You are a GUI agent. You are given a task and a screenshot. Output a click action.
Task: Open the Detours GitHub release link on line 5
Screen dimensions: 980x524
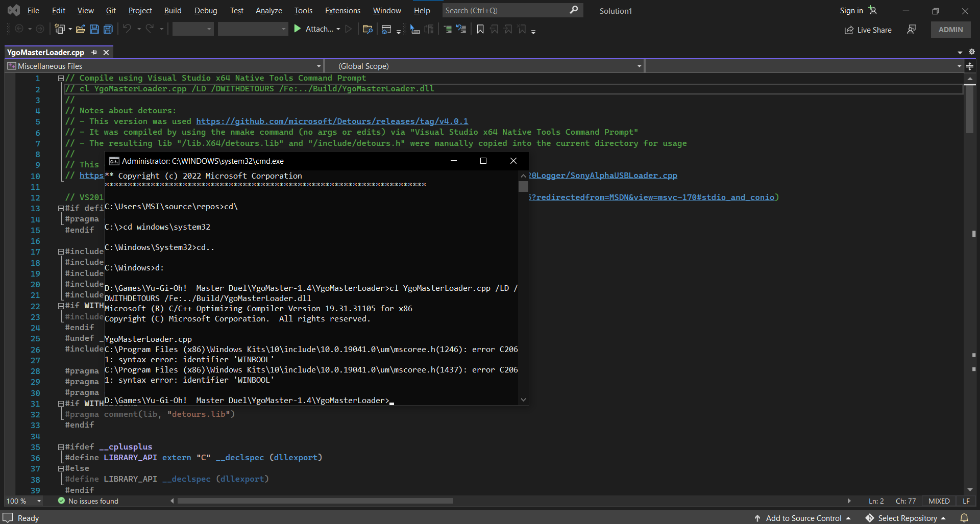pyautogui.click(x=332, y=121)
